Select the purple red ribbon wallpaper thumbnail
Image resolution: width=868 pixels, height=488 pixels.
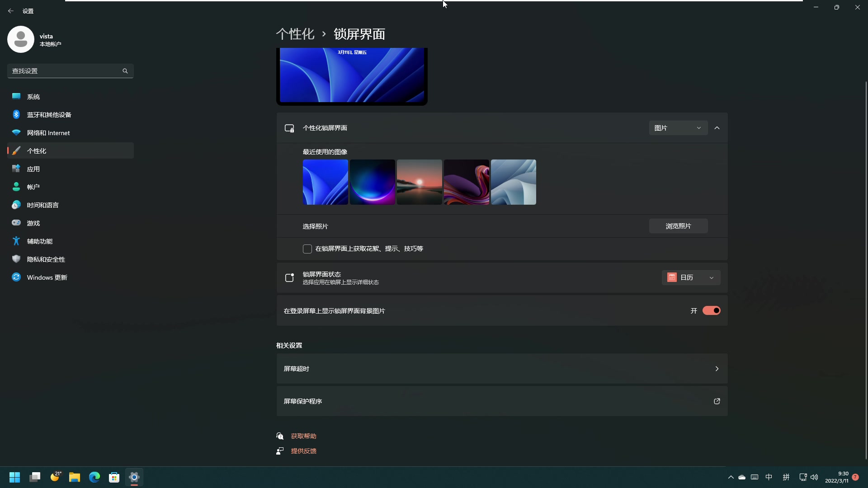tap(467, 182)
